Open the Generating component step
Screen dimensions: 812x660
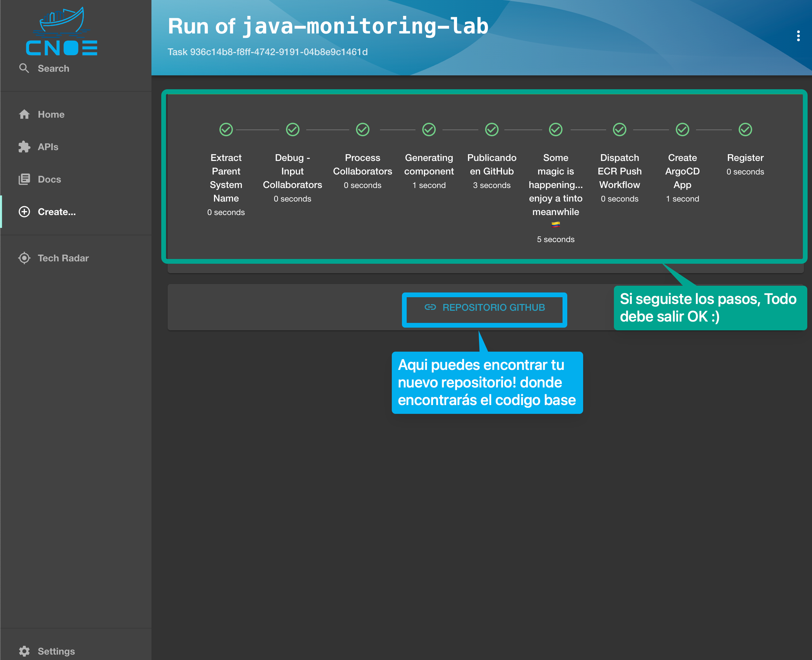(429, 164)
